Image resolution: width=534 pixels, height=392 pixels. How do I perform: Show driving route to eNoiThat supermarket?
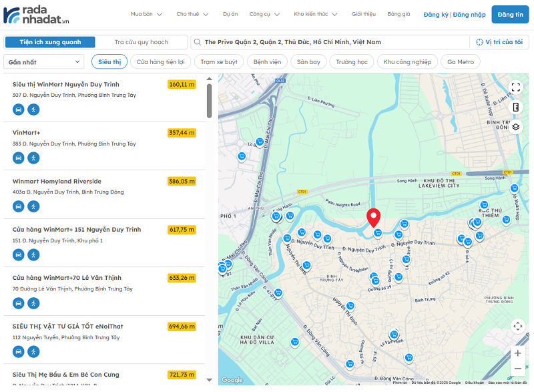tap(19, 351)
